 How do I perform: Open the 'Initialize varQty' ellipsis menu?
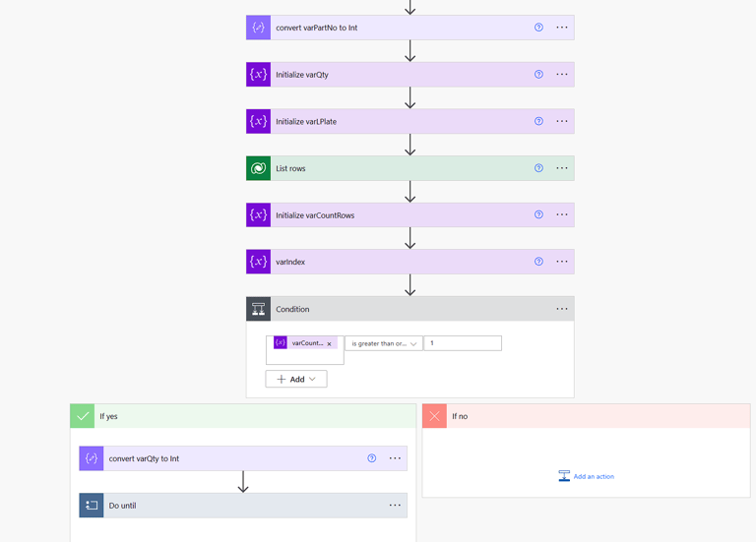(562, 74)
